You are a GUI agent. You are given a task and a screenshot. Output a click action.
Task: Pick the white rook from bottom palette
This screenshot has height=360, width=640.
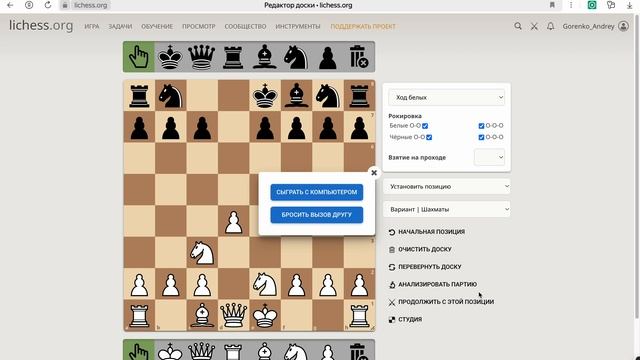coord(233,351)
